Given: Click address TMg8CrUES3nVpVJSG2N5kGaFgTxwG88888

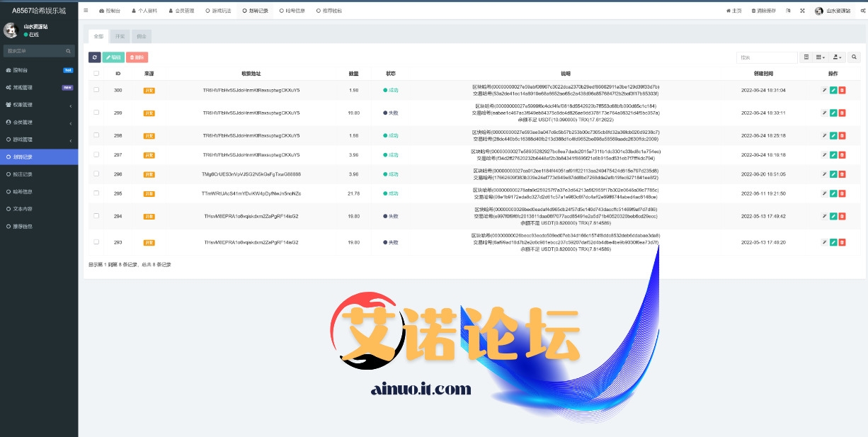Looking at the screenshot, I should 251,174.
